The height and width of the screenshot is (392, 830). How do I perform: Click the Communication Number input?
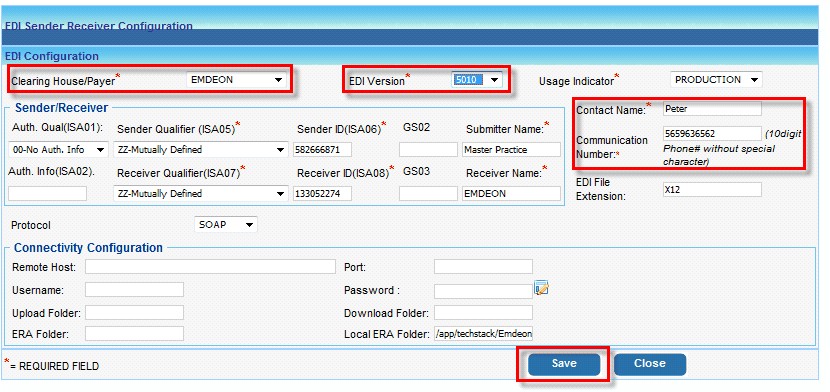pos(712,133)
